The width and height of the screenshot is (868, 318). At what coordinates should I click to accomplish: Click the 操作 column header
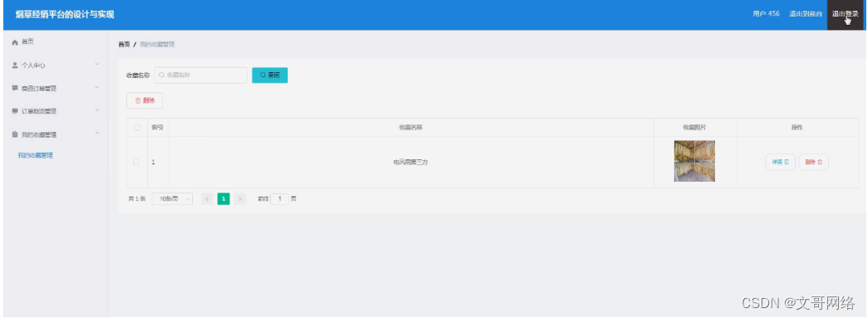797,127
